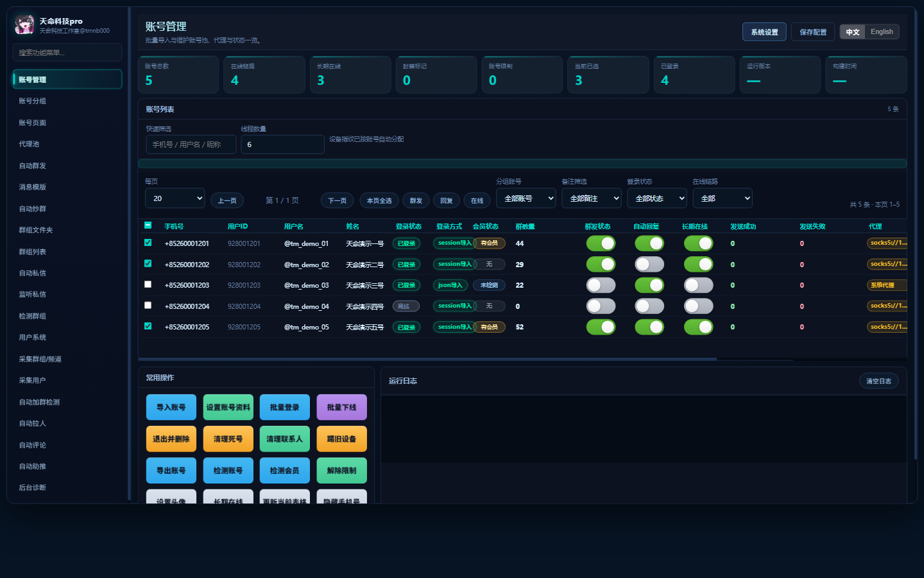Open the 每页 page-size dropdown showing 20

[x=175, y=198]
